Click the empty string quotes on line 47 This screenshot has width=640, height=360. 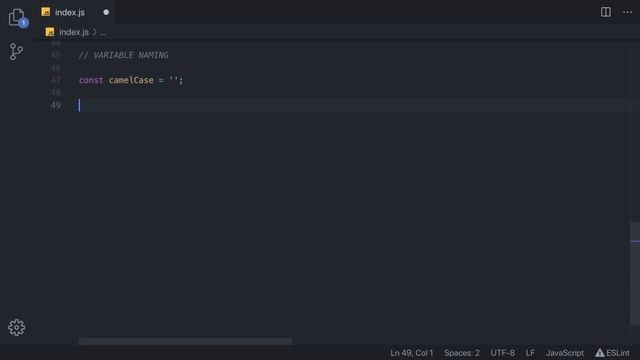point(173,80)
